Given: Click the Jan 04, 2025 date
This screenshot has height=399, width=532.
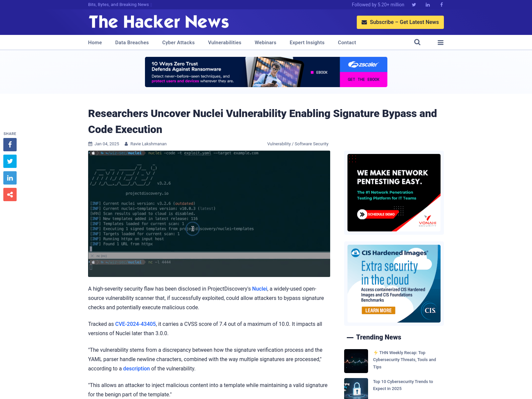Looking at the screenshot, I should pyautogui.click(x=107, y=144).
